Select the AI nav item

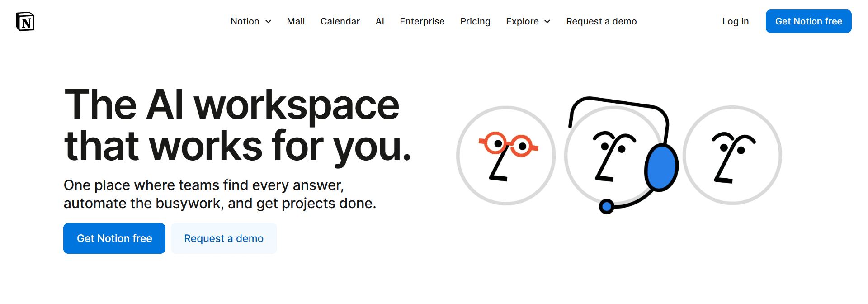pos(380,21)
